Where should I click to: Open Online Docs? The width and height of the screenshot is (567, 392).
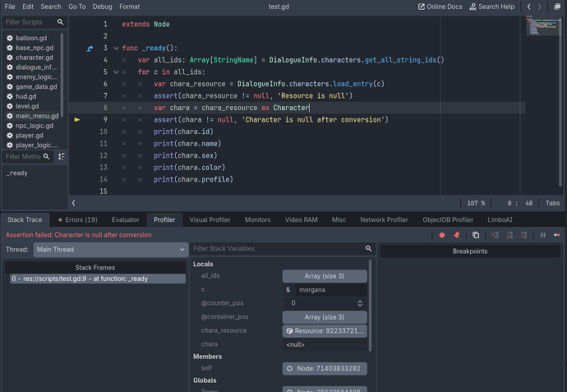440,7
